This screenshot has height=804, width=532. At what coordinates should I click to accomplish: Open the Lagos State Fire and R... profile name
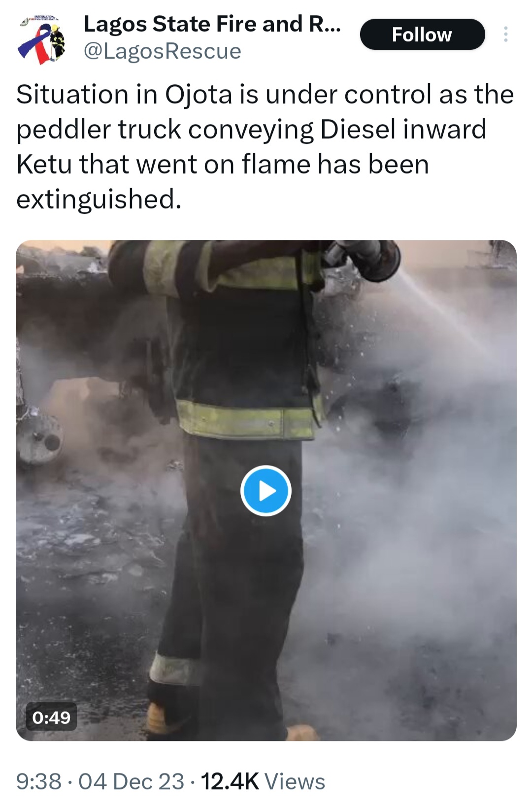pos(212,24)
